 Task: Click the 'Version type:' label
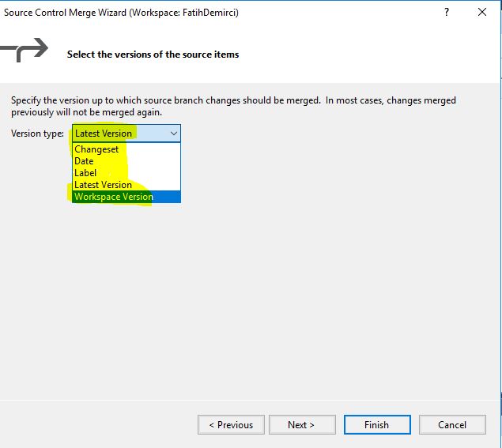pyautogui.click(x=37, y=134)
